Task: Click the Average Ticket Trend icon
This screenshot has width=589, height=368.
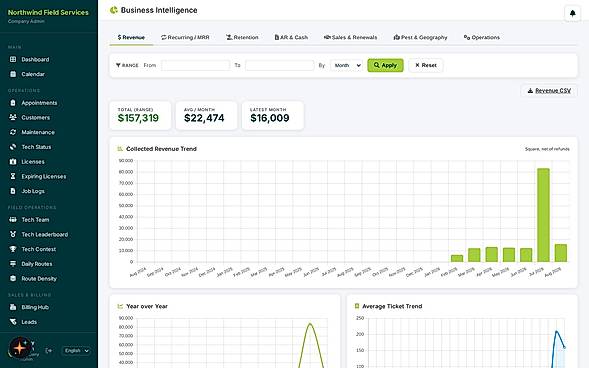Action: coord(357,306)
